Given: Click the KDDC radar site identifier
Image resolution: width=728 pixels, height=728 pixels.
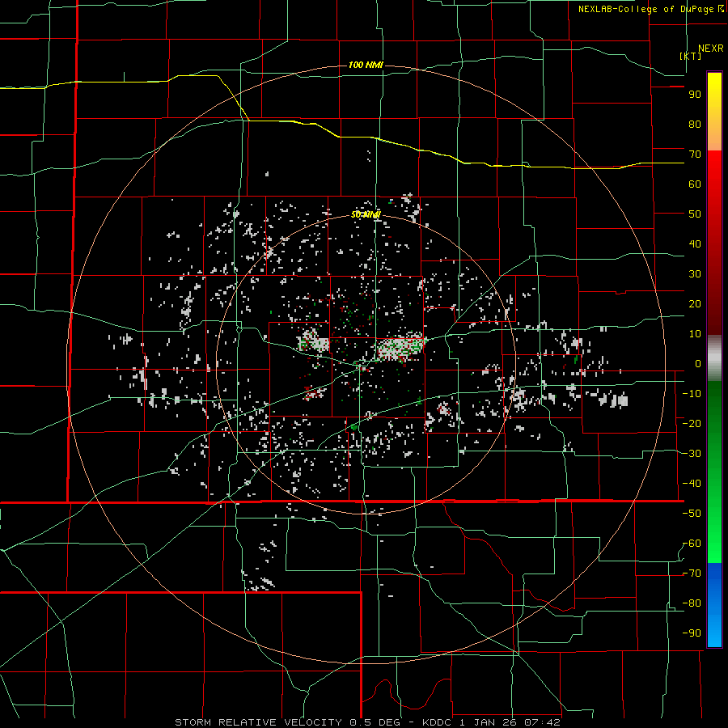Looking at the screenshot, I should [438, 722].
